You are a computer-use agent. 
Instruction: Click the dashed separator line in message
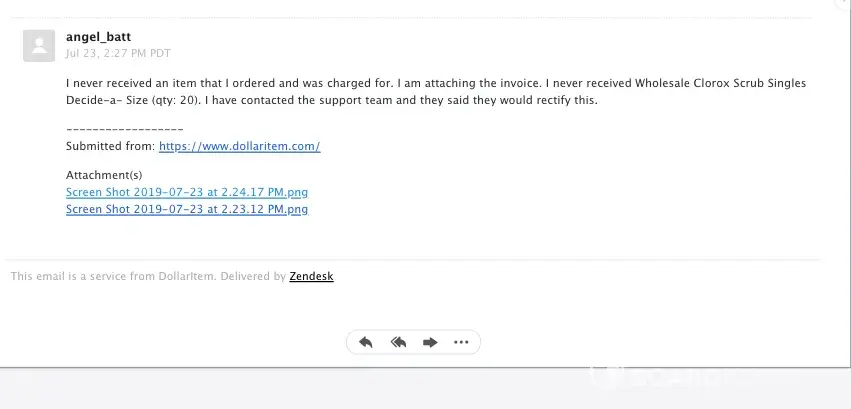[x=124, y=130]
